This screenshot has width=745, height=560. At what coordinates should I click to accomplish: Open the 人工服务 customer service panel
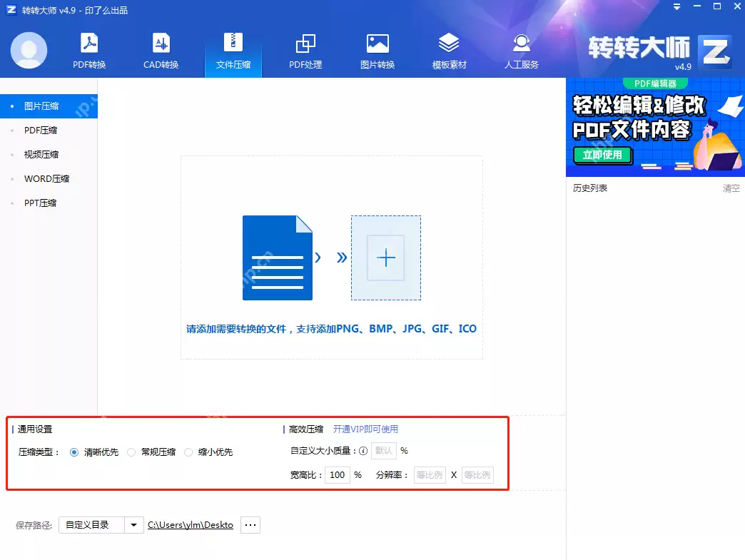(521, 50)
